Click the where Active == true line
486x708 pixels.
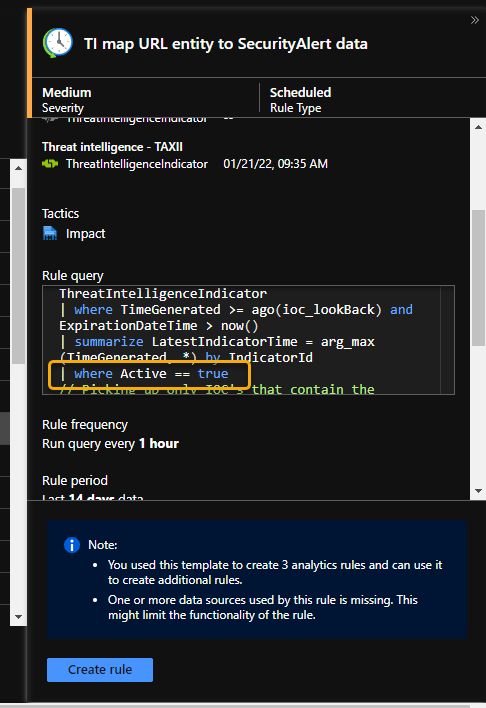[x=144, y=374]
